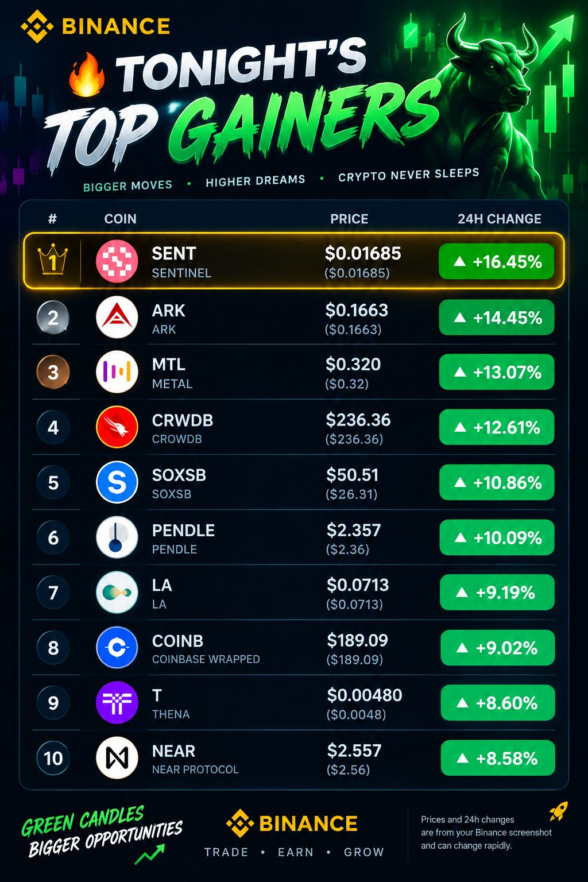Click the Binance logo at top left
The height and width of the screenshot is (882, 588).
point(95,26)
